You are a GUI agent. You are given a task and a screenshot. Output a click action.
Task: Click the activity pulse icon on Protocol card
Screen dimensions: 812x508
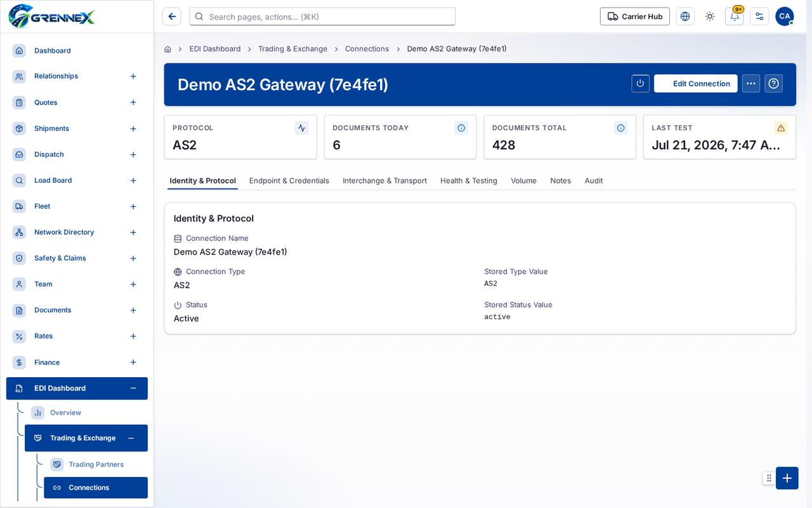tap(301, 128)
